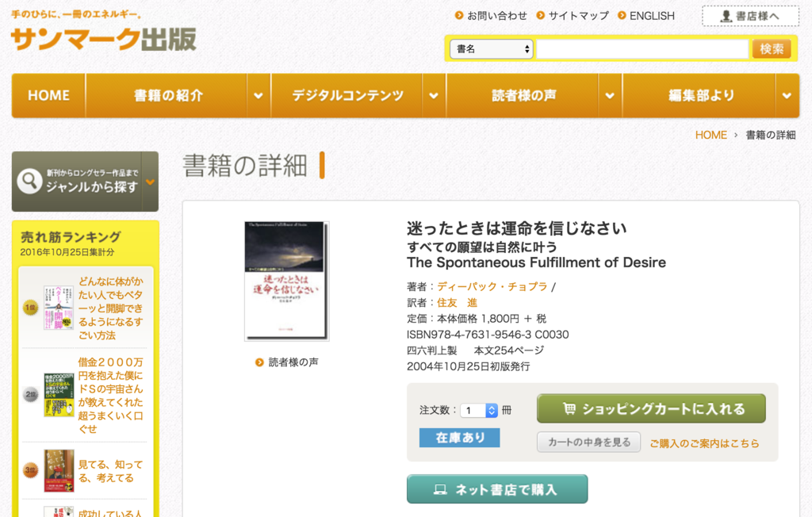This screenshot has height=517, width=812.
Task: Click the 書店様へ button
Action: point(750,17)
